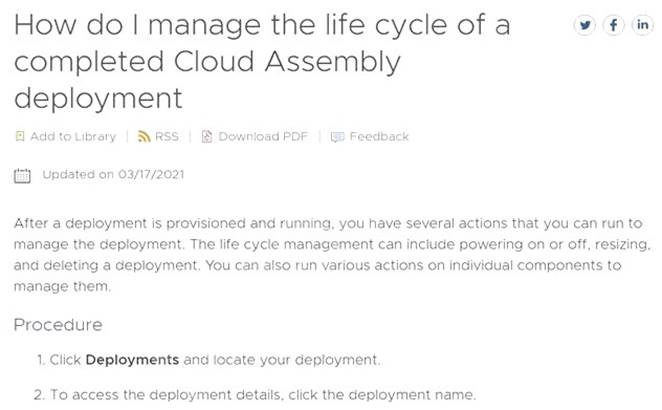This screenshot has width=662, height=410.
Task: Click the Add to Library bookmark icon
Action: [20, 137]
